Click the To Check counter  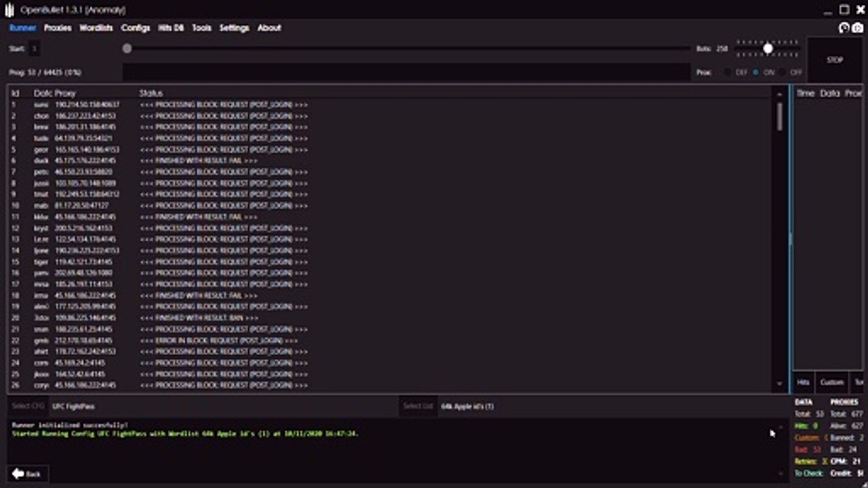click(x=809, y=473)
